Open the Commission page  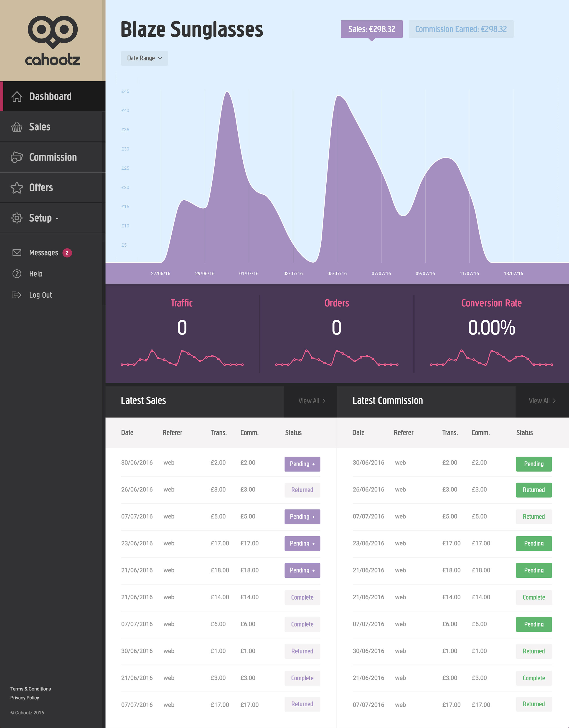tap(53, 157)
